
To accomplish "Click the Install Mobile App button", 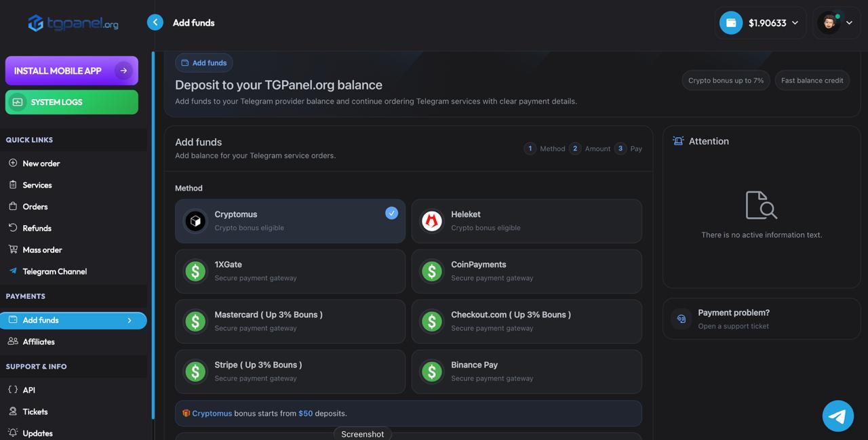I will [x=72, y=71].
